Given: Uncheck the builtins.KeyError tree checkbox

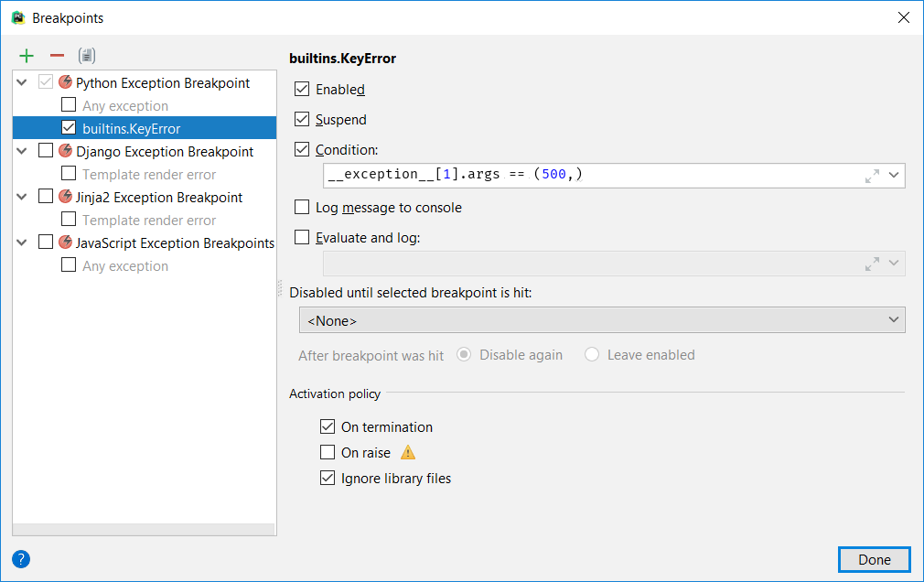Looking at the screenshot, I should [69, 127].
